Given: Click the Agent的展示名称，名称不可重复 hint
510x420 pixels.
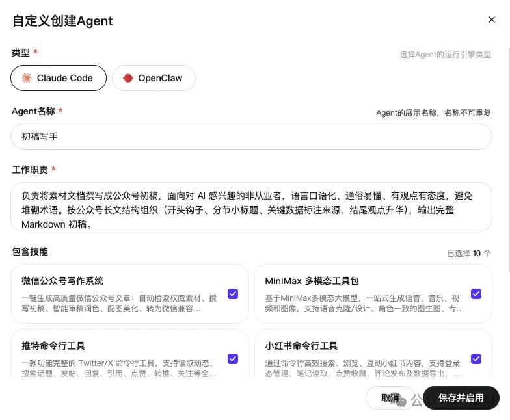Looking at the screenshot, I should [433, 113].
